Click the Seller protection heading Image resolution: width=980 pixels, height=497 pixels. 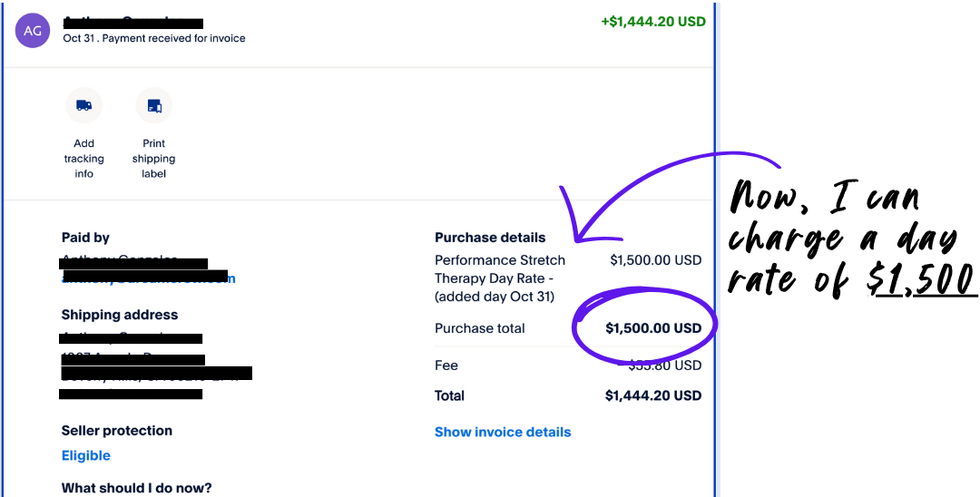point(117,431)
